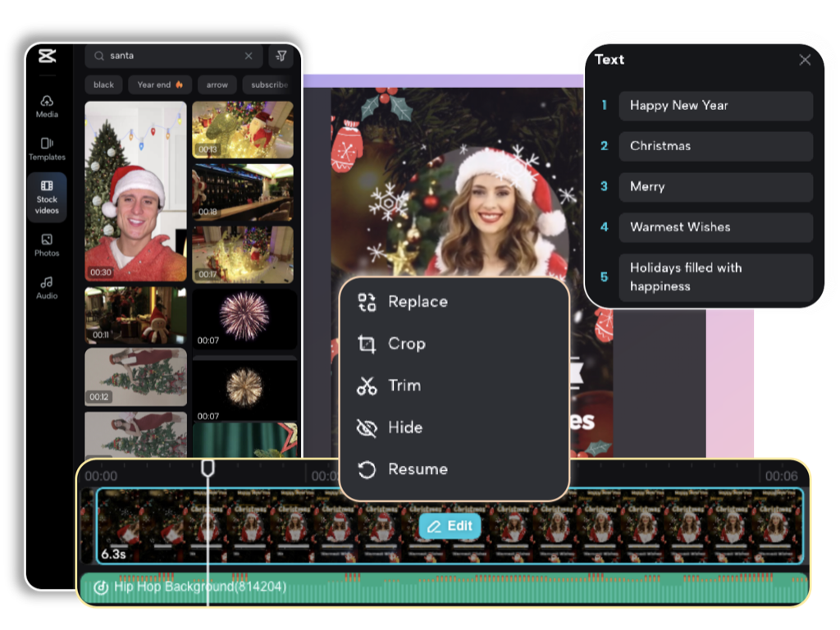Click the Resume circular arrow icon
The height and width of the screenshot is (630, 840).
367,470
